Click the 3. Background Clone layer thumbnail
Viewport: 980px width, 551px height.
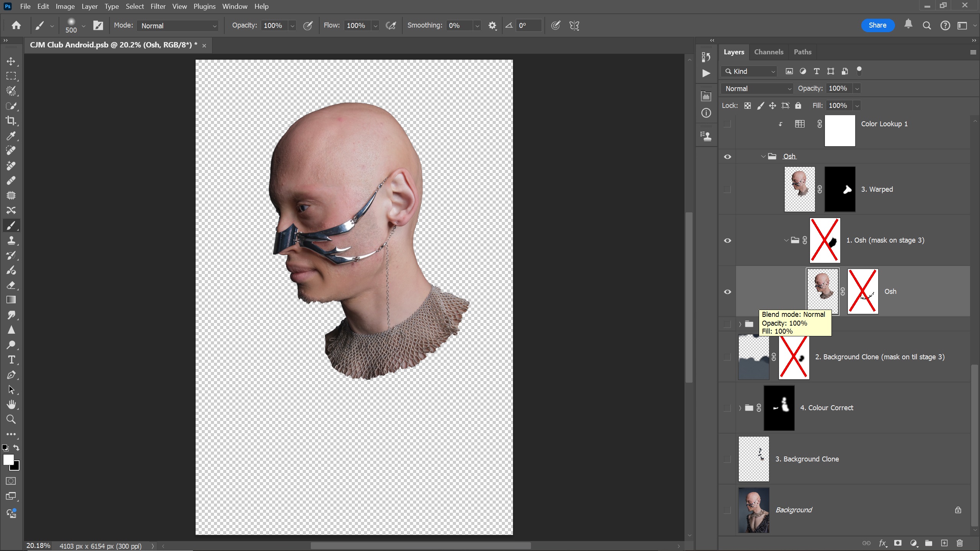point(753,459)
